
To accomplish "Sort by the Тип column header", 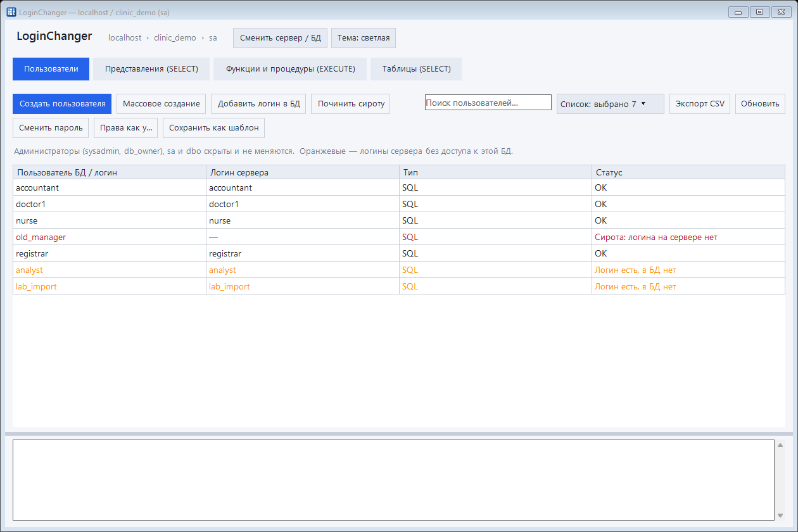I will pyautogui.click(x=496, y=172).
